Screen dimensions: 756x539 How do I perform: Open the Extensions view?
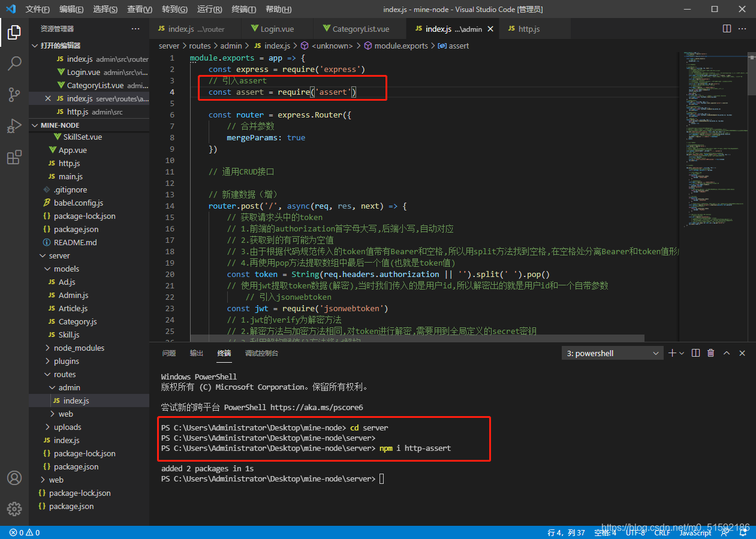[x=14, y=157]
